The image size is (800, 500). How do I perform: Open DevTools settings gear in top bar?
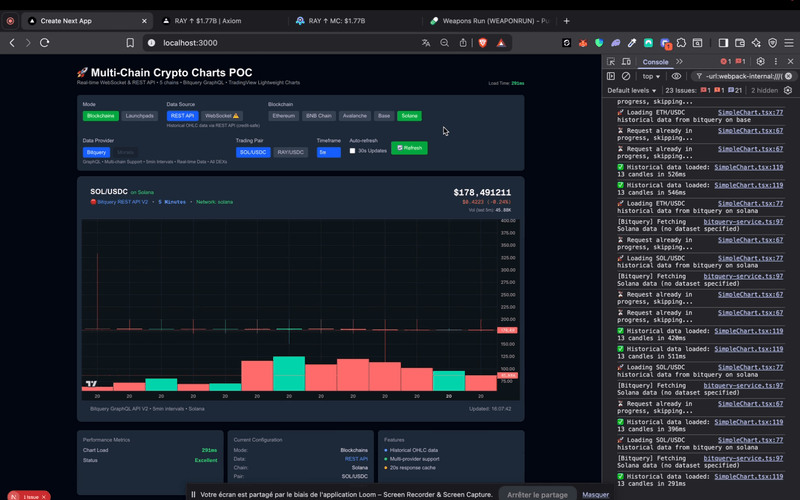(x=760, y=61)
